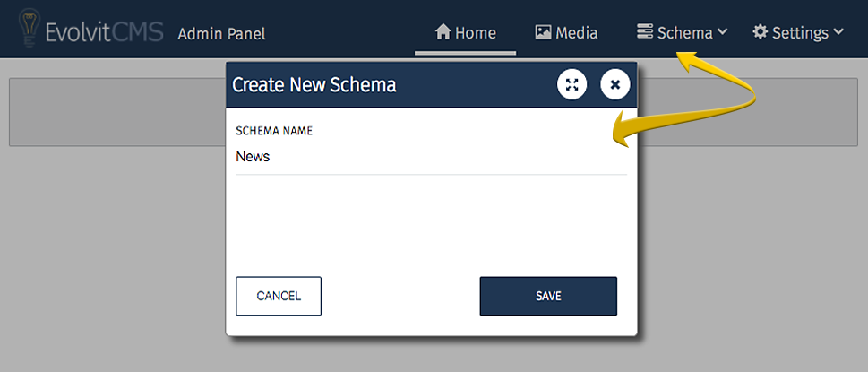This screenshot has height=372, width=868.
Task: Expand the Settings dropdown chevron
Action: pos(838,32)
